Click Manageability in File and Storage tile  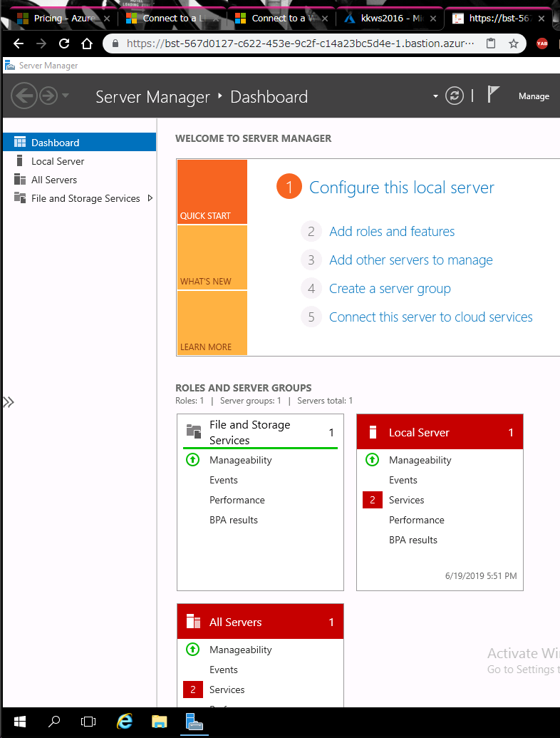(240, 460)
